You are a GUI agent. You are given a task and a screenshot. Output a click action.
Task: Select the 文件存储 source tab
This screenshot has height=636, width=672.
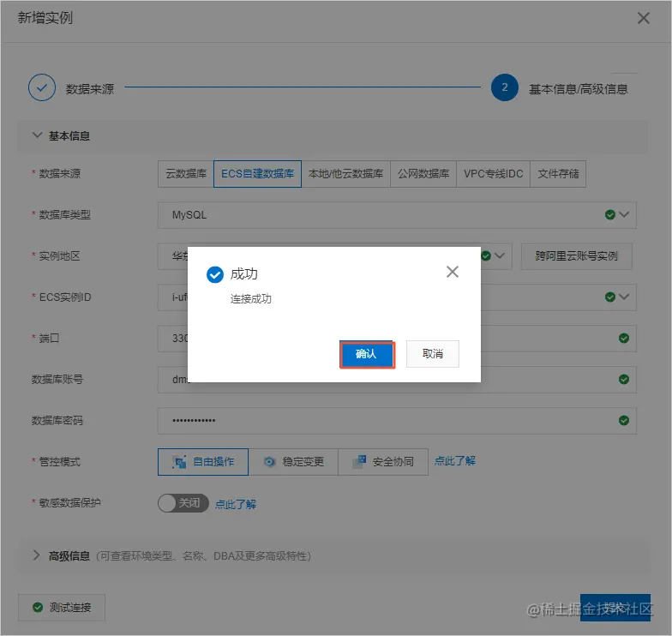(x=558, y=174)
